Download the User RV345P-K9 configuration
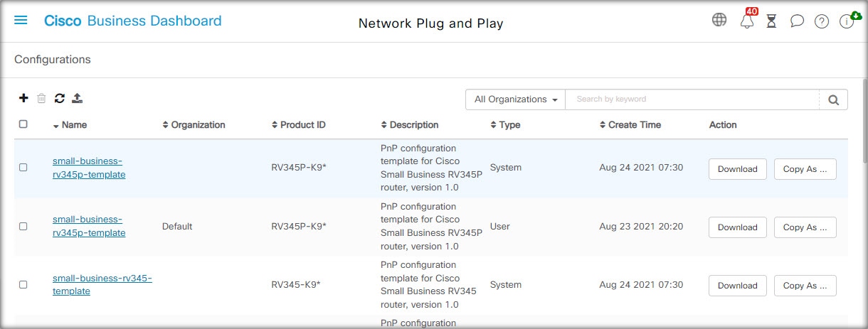 (x=737, y=227)
